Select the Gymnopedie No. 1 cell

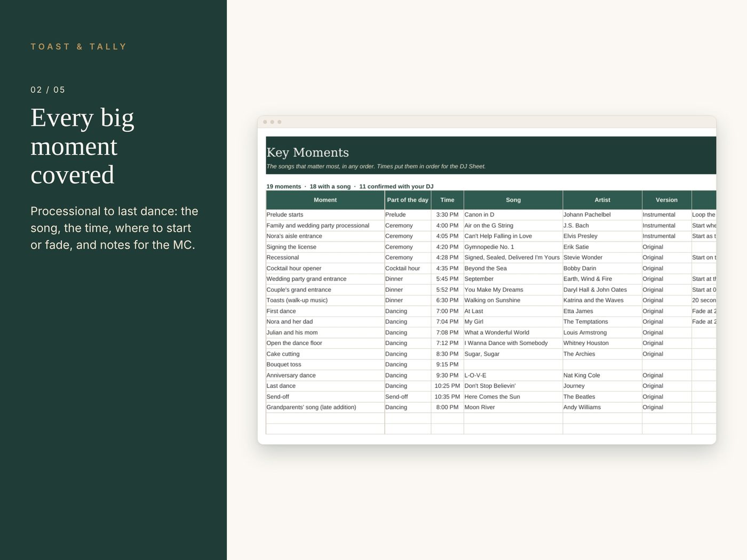(513, 247)
